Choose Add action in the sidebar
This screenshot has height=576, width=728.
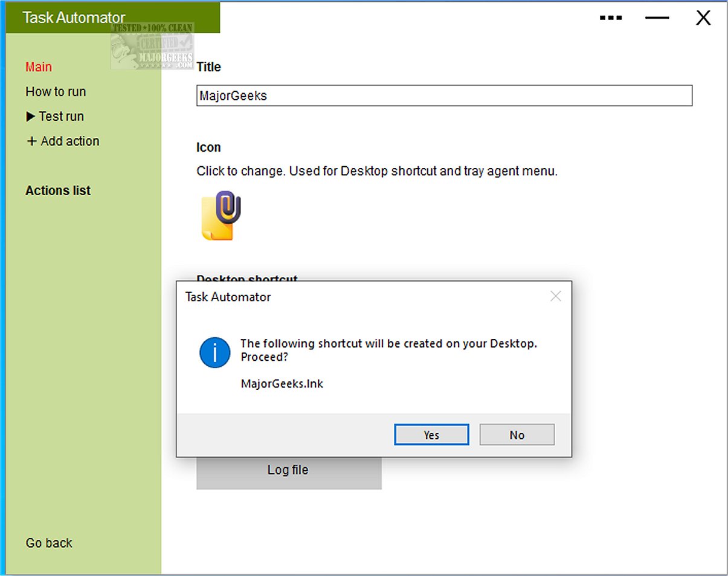pos(63,141)
